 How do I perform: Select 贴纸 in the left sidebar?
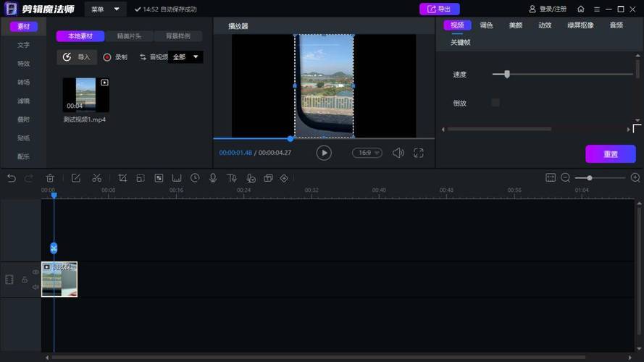(23, 138)
